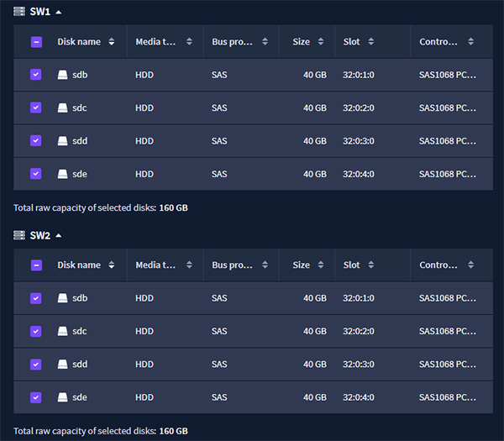Click the sdb disk icon under SW1

(x=62, y=75)
